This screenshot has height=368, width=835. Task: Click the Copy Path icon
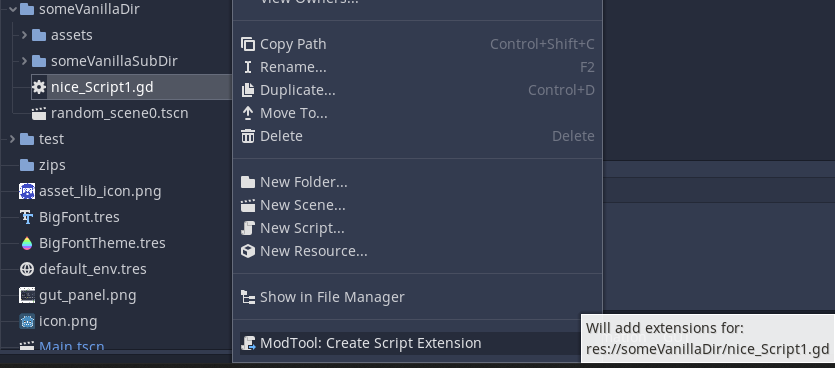[x=248, y=44]
